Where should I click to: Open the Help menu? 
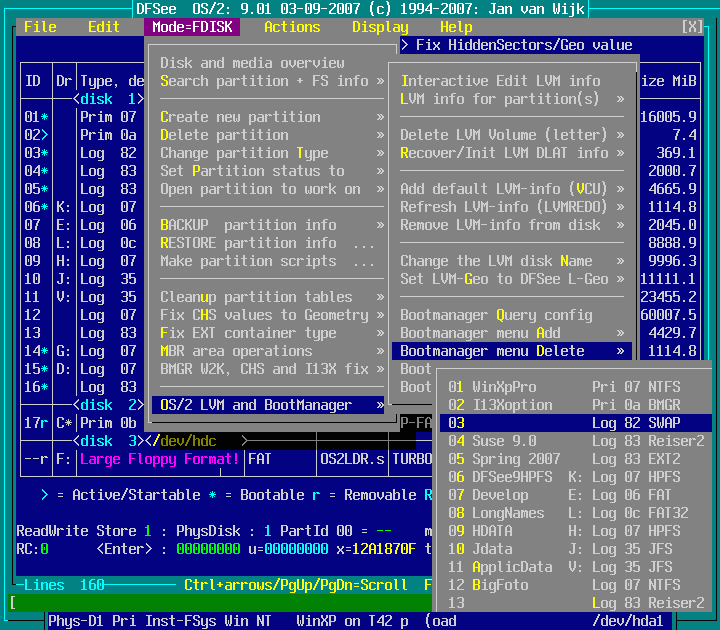pos(456,27)
